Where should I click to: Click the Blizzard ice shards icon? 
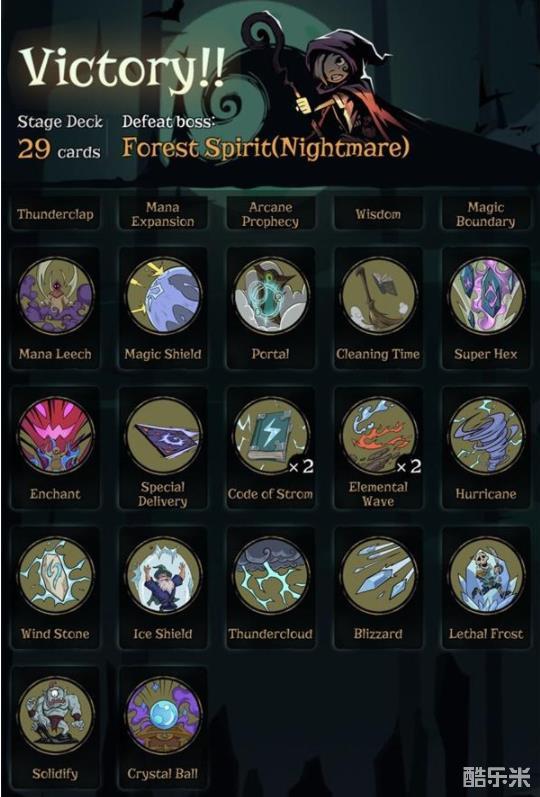[x=379, y=575]
